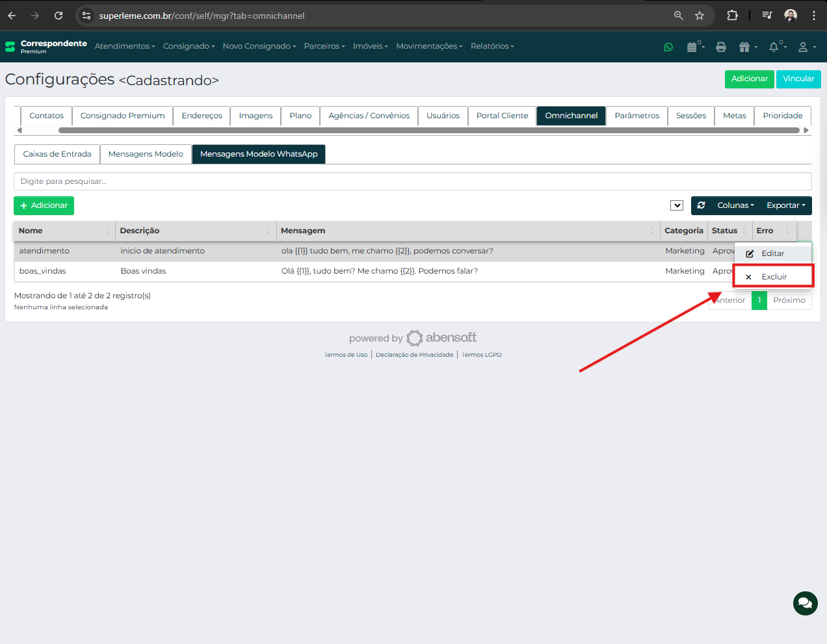Click the printer icon in the navbar

click(x=720, y=47)
